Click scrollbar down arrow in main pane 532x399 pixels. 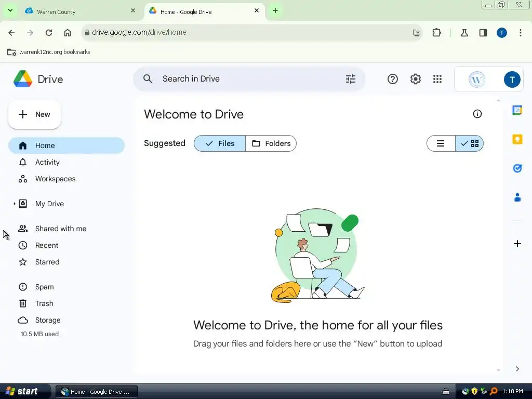[498, 370]
